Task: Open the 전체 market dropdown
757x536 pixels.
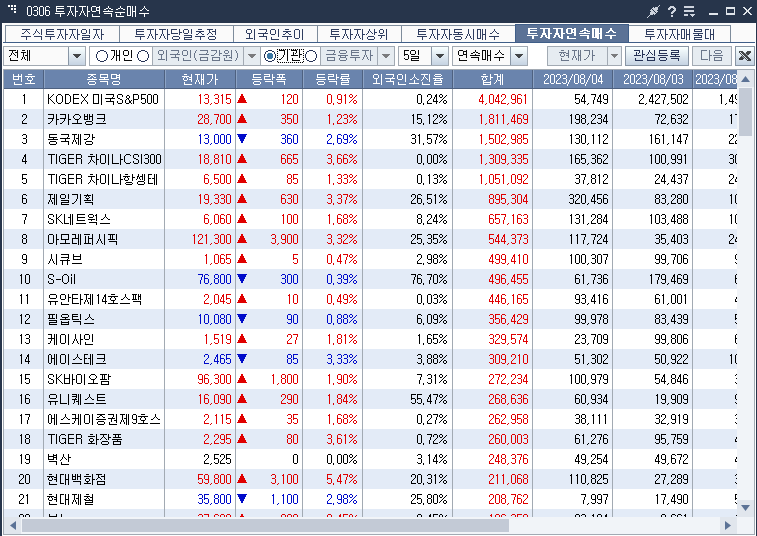Action: click(x=77, y=56)
